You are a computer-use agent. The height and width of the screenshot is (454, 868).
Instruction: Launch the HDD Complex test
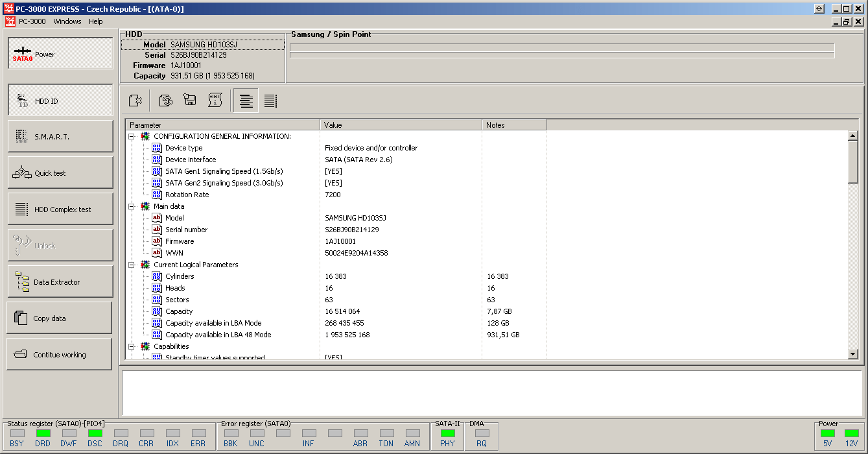click(x=60, y=209)
